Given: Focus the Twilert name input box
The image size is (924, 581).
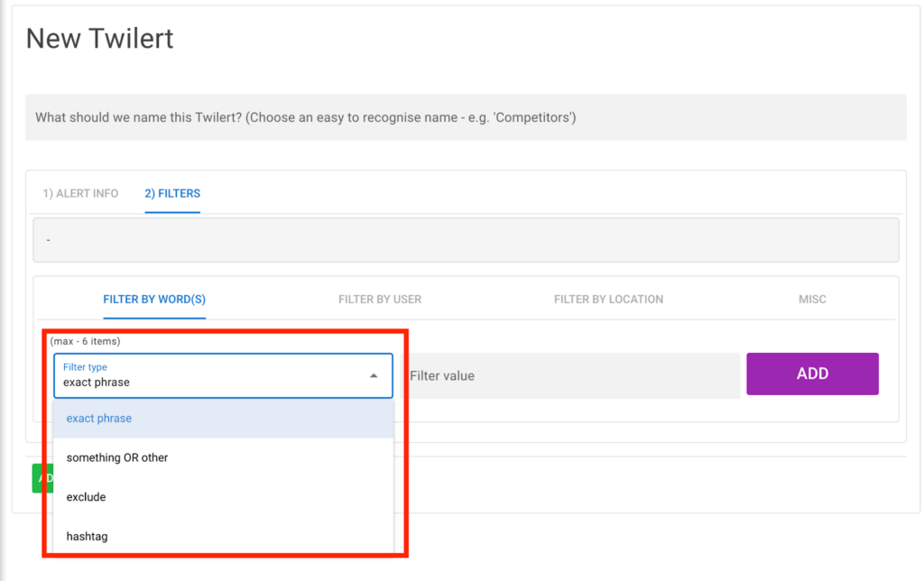Looking at the screenshot, I should click(x=466, y=117).
